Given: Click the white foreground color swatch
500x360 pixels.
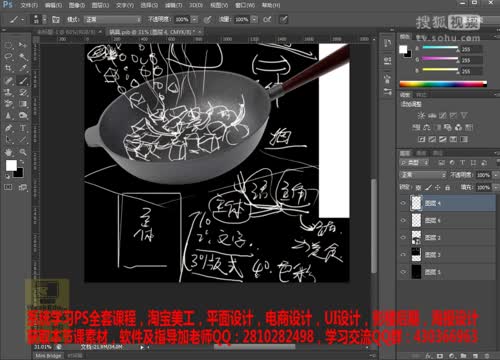Looking at the screenshot, I should 11,165.
